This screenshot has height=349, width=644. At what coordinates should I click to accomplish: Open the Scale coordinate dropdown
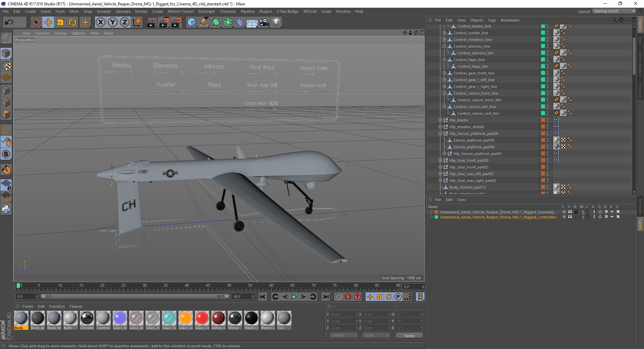[x=376, y=335]
